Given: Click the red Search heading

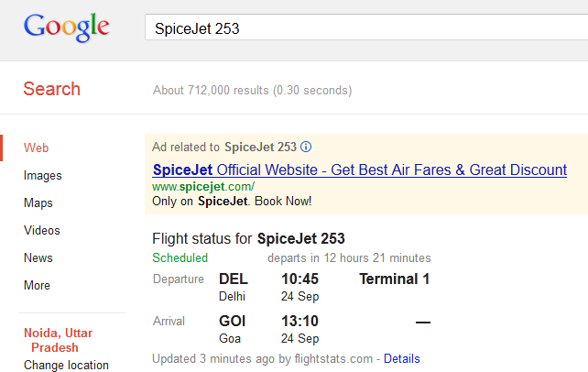Looking at the screenshot, I should click(x=51, y=89).
